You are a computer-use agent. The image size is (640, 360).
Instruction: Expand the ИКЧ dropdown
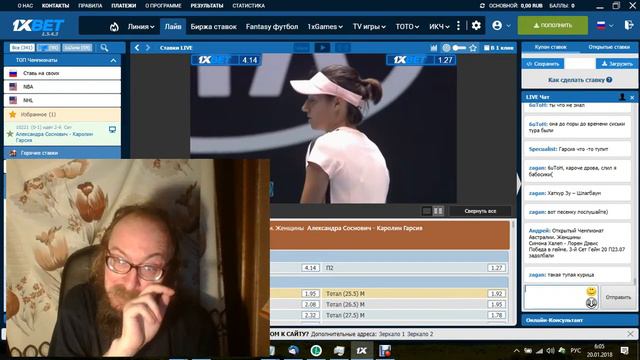click(439, 27)
